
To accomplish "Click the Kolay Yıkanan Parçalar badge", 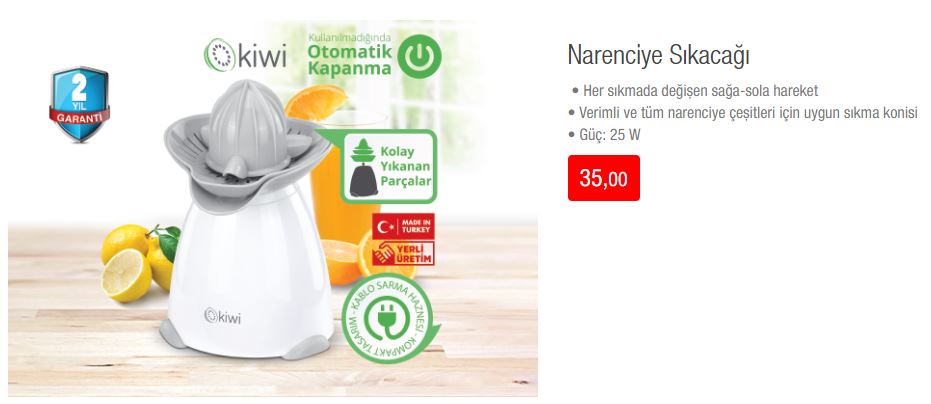I will click(389, 166).
